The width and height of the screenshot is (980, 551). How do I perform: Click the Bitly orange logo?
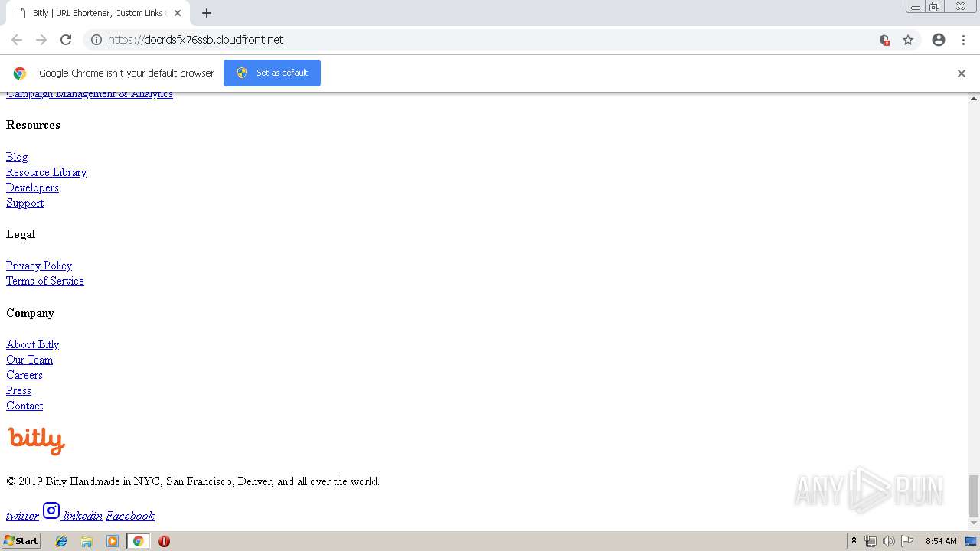click(x=36, y=441)
